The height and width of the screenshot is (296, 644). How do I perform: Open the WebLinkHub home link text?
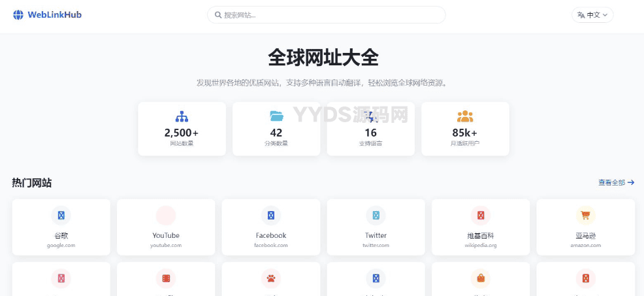pyautogui.click(x=55, y=15)
